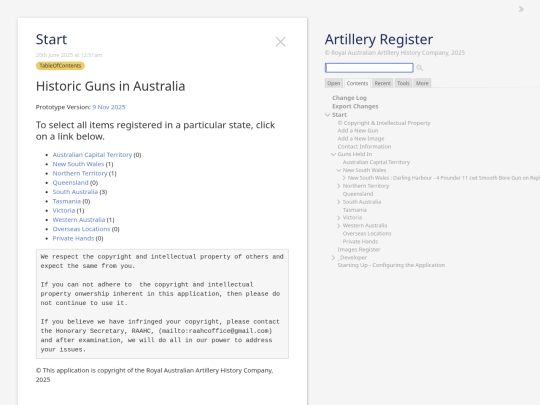Open Tasmania in the sidebar tree
Image resolution: width=540 pixels, height=405 pixels.
(355, 210)
